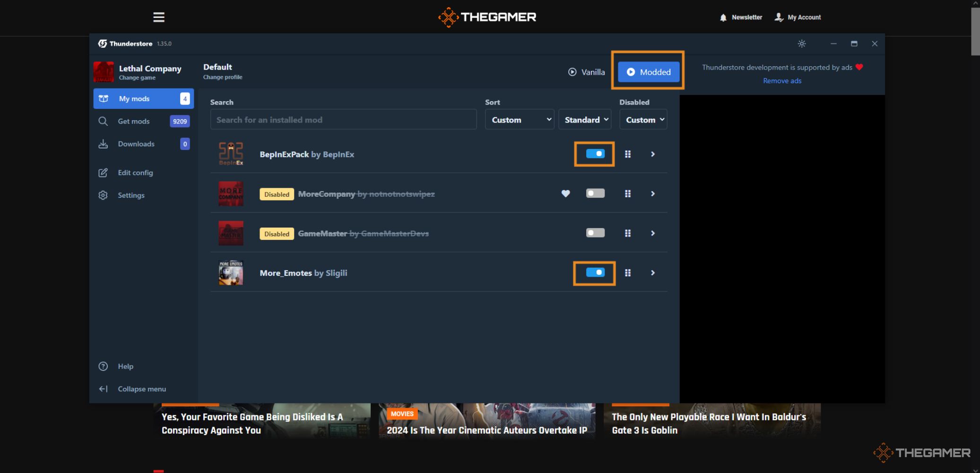Toggle theme with the sun icon
Image resolution: width=980 pixels, height=473 pixels.
point(802,44)
